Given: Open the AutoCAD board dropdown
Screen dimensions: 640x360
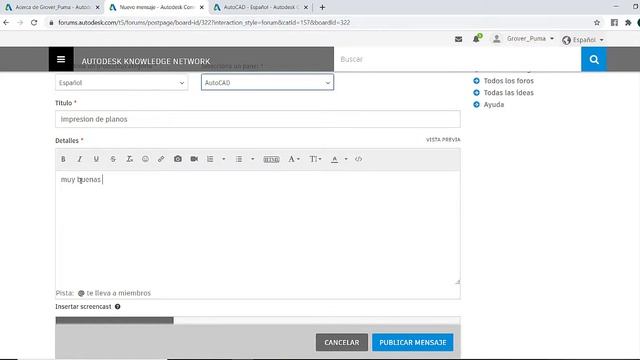Looking at the screenshot, I should 267,82.
